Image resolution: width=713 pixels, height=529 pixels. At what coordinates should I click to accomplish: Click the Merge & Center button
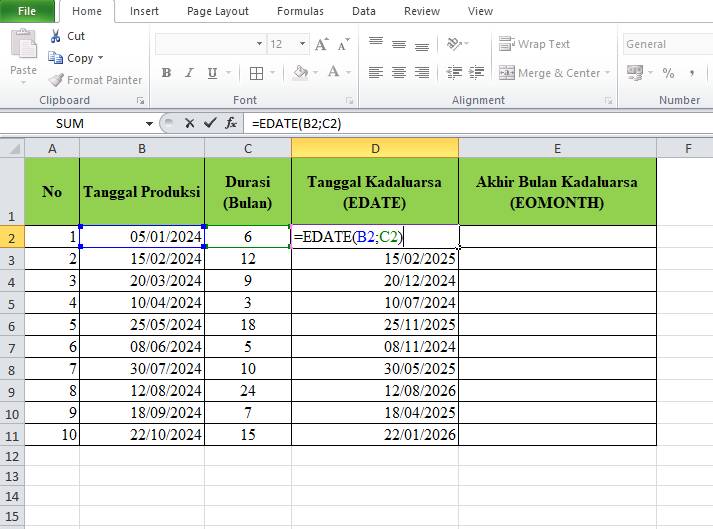point(549,73)
